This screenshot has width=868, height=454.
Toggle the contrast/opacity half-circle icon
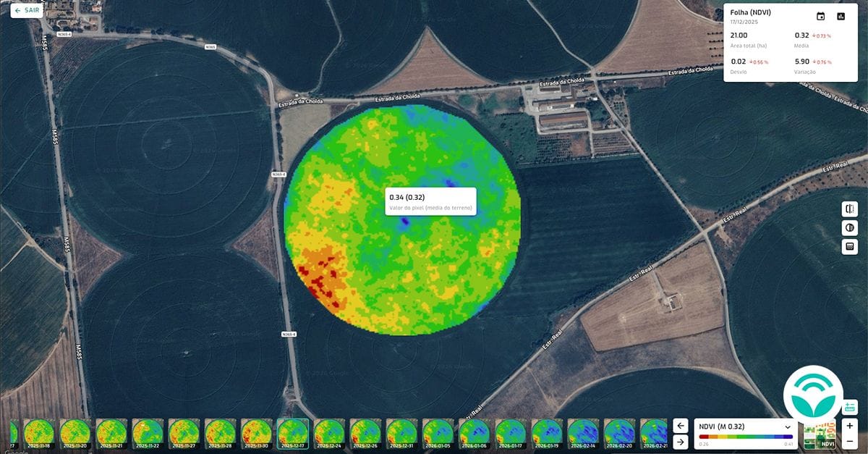click(x=849, y=227)
